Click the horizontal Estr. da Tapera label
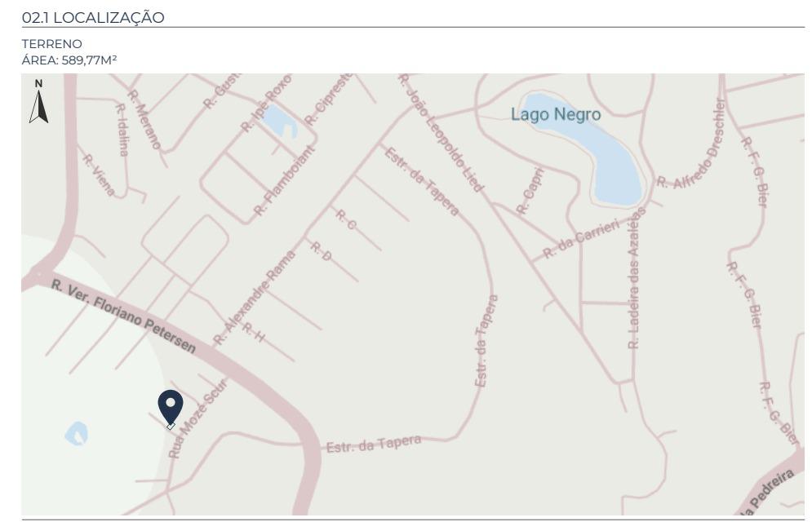 [374, 444]
